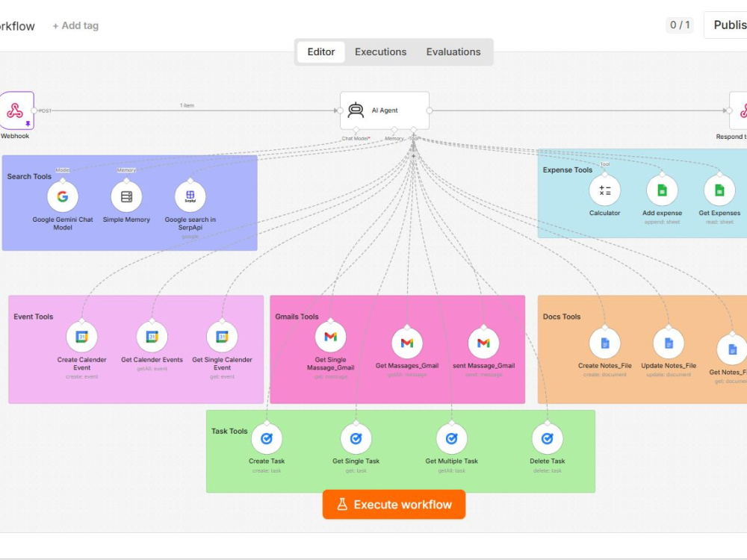Select the Docs Tools sticky note title

point(562,317)
